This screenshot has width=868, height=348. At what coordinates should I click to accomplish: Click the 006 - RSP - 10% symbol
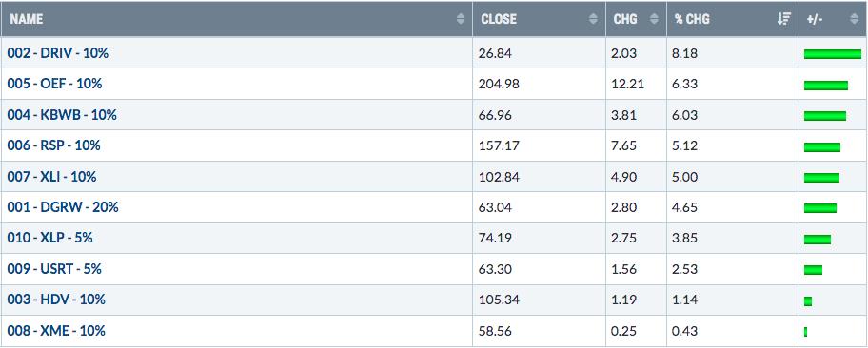click(x=53, y=145)
